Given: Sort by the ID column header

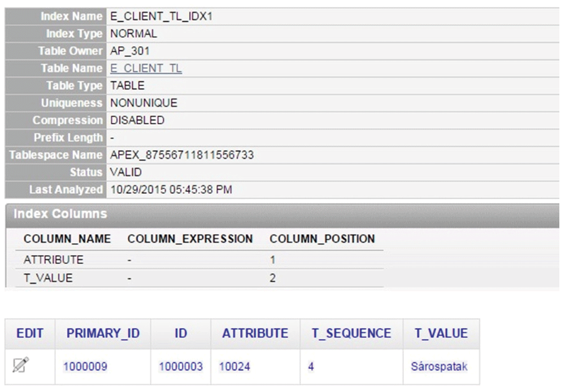Looking at the screenshot, I should [x=181, y=333].
